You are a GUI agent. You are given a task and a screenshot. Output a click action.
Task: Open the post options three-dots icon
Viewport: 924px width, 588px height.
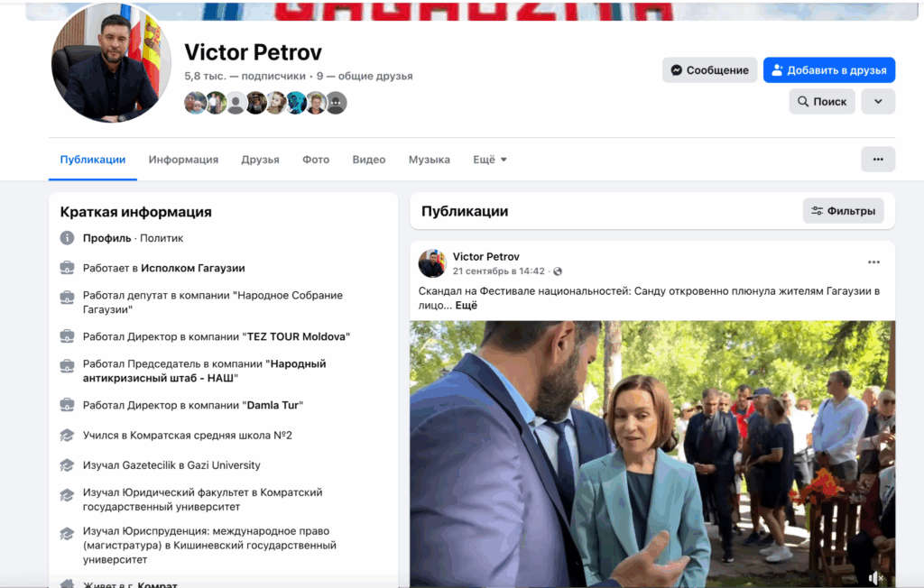coord(873,262)
